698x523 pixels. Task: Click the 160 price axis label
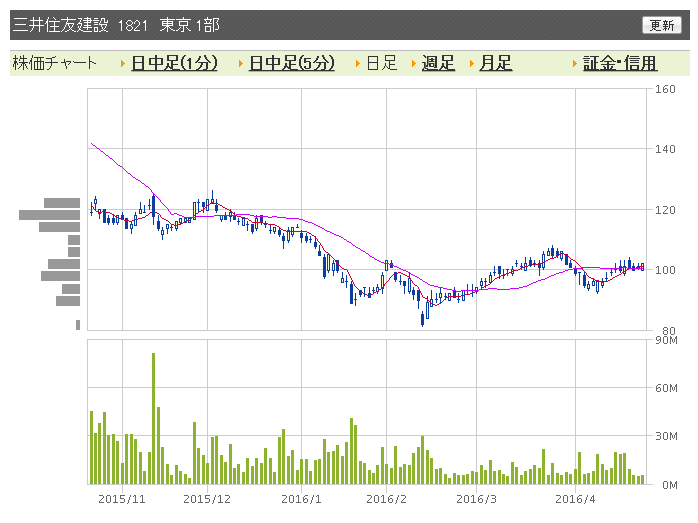click(665, 89)
